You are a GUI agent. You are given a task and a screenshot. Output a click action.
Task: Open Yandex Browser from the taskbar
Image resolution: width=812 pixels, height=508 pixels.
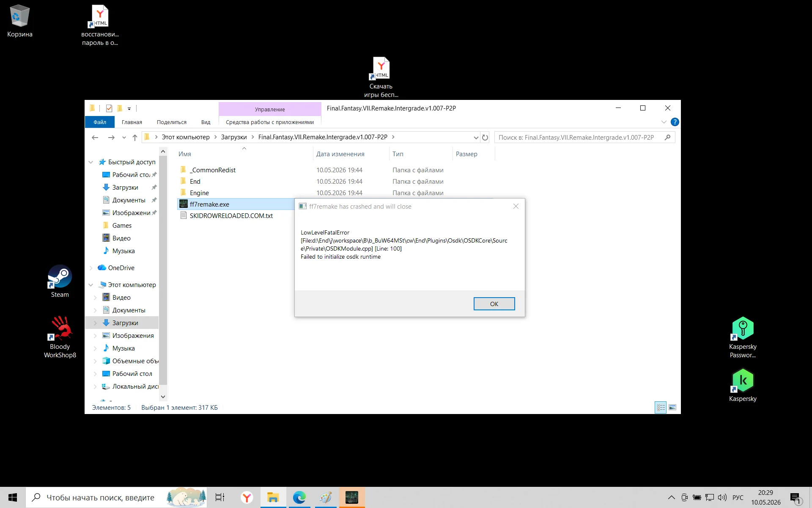pyautogui.click(x=247, y=497)
